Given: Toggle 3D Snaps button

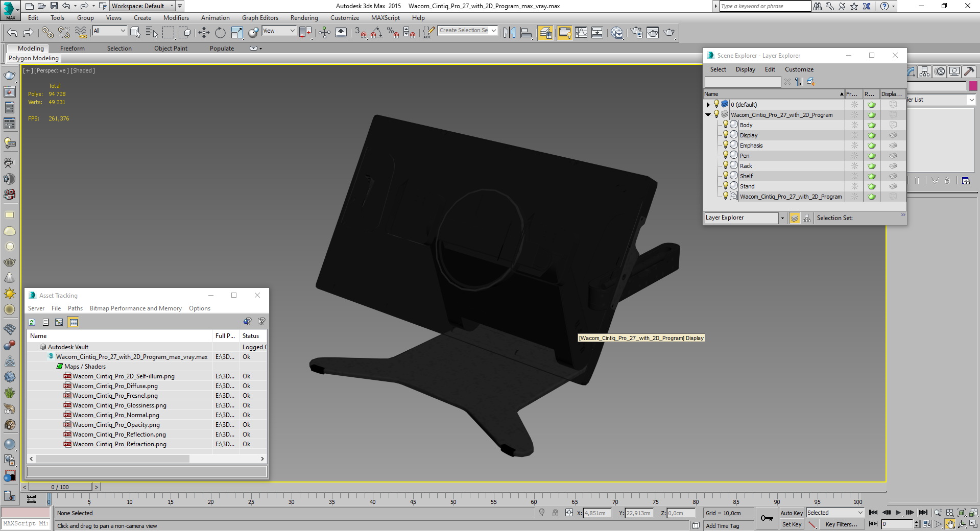Looking at the screenshot, I should tap(361, 33).
